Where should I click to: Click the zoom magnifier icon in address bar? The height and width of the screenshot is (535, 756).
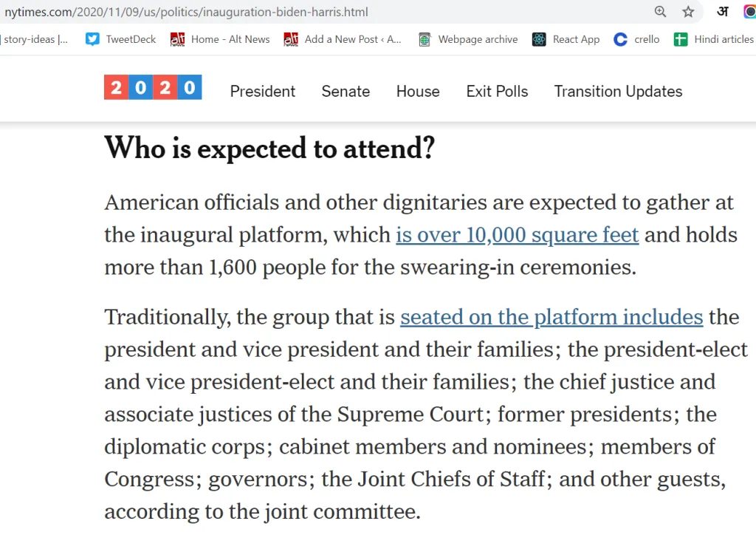(660, 12)
